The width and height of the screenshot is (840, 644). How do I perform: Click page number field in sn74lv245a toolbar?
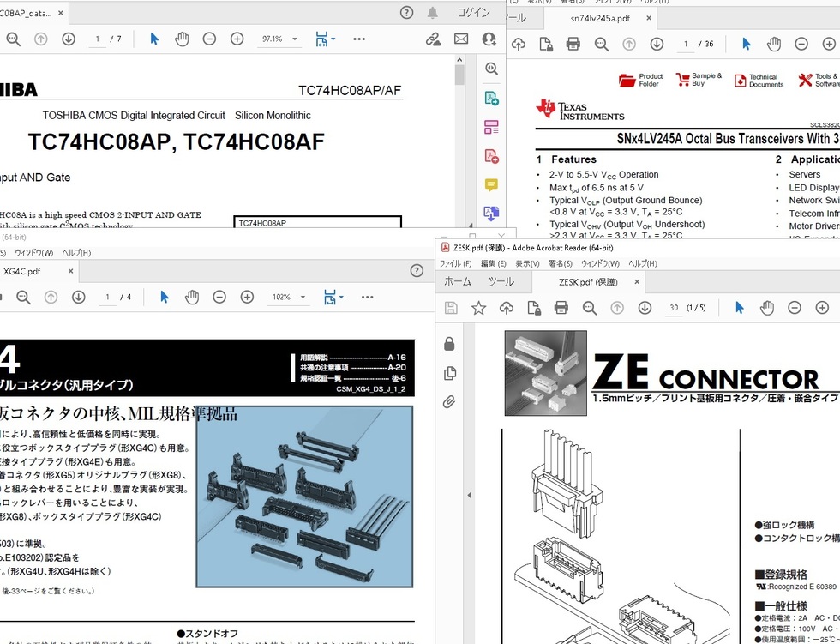(x=686, y=44)
